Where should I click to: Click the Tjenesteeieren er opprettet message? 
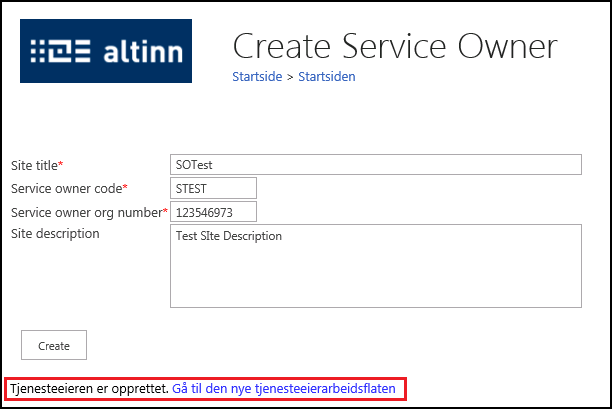tap(89, 389)
